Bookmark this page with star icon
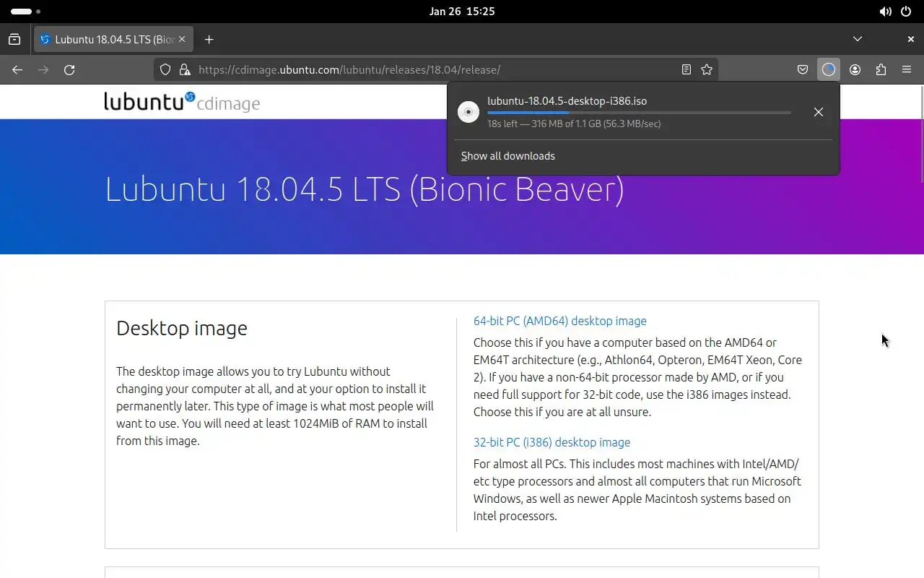This screenshot has width=924, height=578. click(x=707, y=69)
